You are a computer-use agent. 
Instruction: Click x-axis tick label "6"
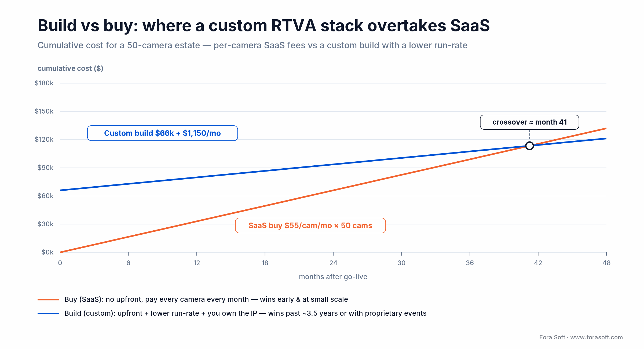point(128,263)
